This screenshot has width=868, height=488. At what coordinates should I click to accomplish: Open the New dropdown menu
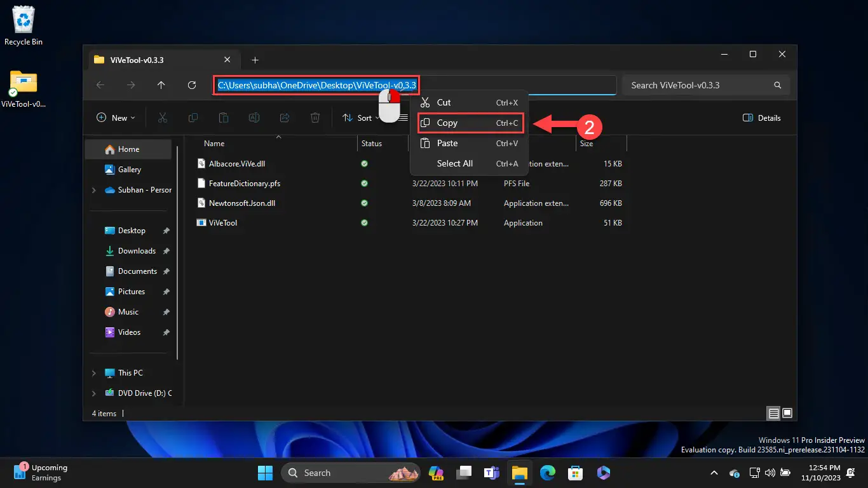116,118
